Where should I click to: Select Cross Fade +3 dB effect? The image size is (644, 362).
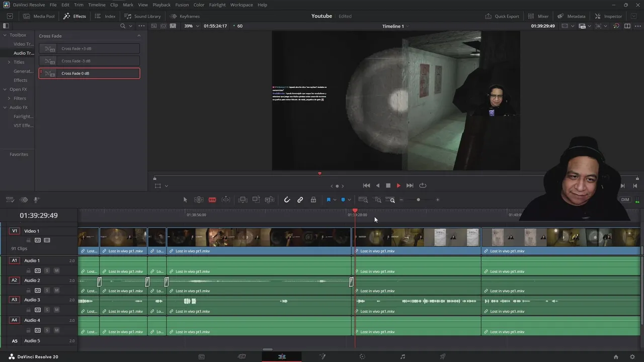(x=89, y=49)
